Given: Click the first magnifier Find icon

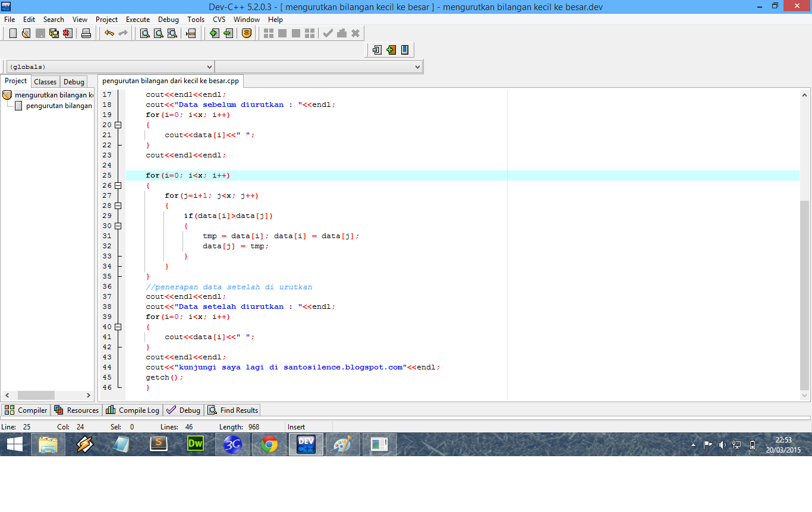Looking at the screenshot, I should (144, 33).
